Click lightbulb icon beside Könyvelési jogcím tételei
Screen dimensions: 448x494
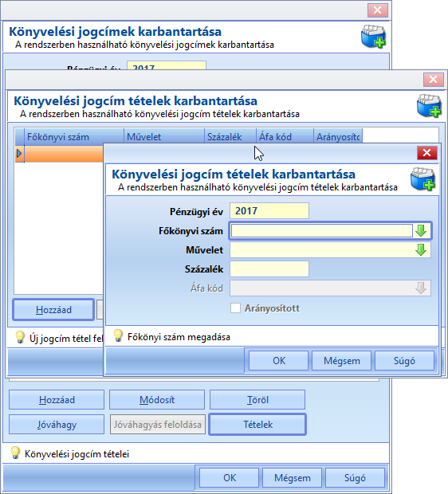pos(15,453)
